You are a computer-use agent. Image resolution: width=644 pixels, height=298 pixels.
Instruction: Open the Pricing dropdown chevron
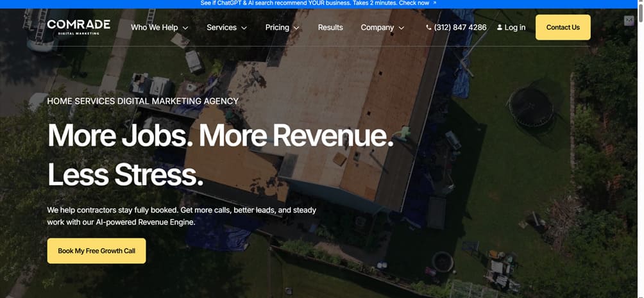coord(296,28)
